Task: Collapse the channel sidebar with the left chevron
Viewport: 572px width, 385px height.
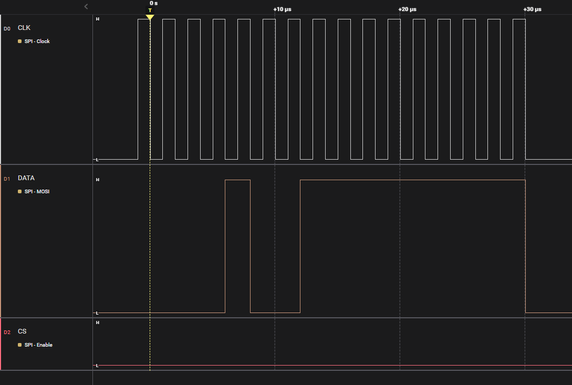Action: [86, 7]
